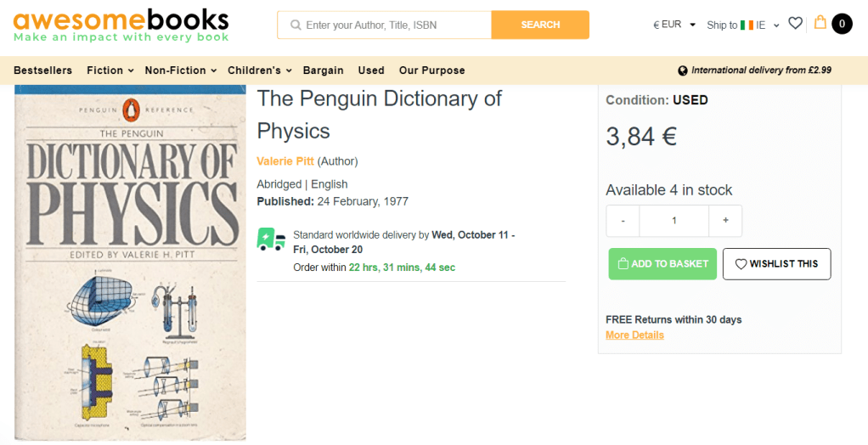
Task: Open the Valerie Pitt author link
Action: coord(285,161)
